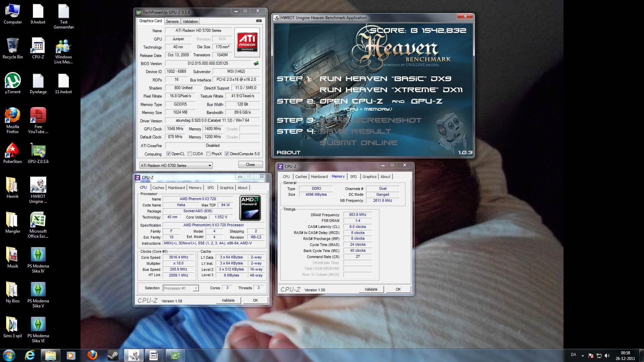Click ABOUT in the Heaven benchmark window
The image size is (644, 362).
(288, 153)
